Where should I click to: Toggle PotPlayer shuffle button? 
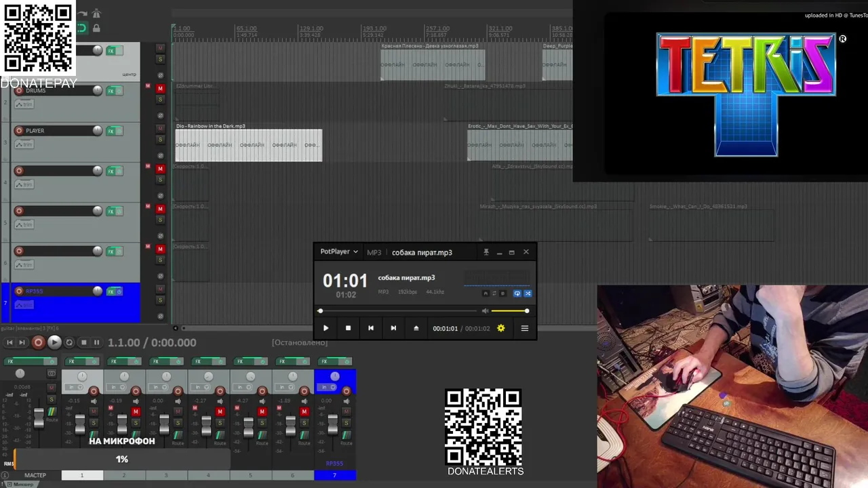528,293
